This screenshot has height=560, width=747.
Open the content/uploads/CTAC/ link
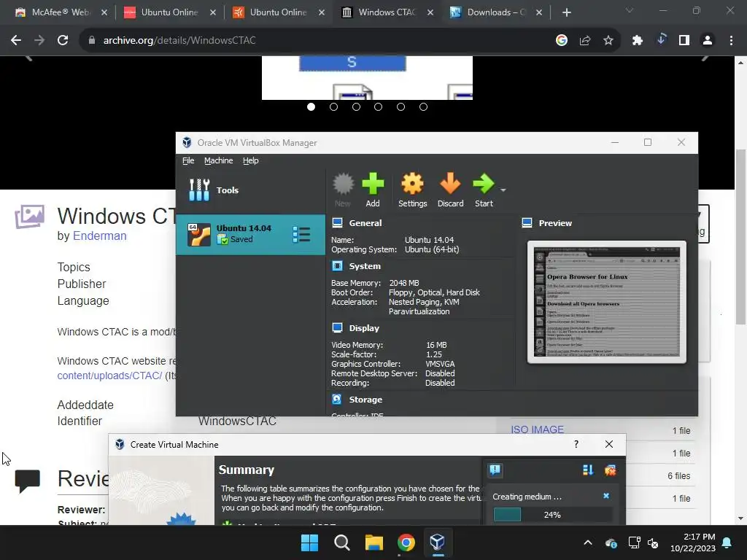pos(109,376)
